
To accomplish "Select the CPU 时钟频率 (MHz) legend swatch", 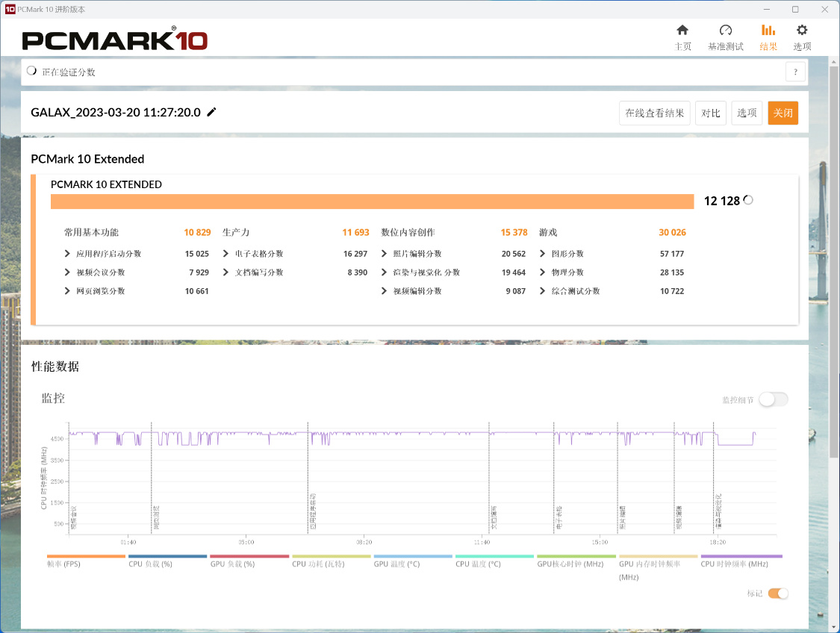I will (741, 556).
